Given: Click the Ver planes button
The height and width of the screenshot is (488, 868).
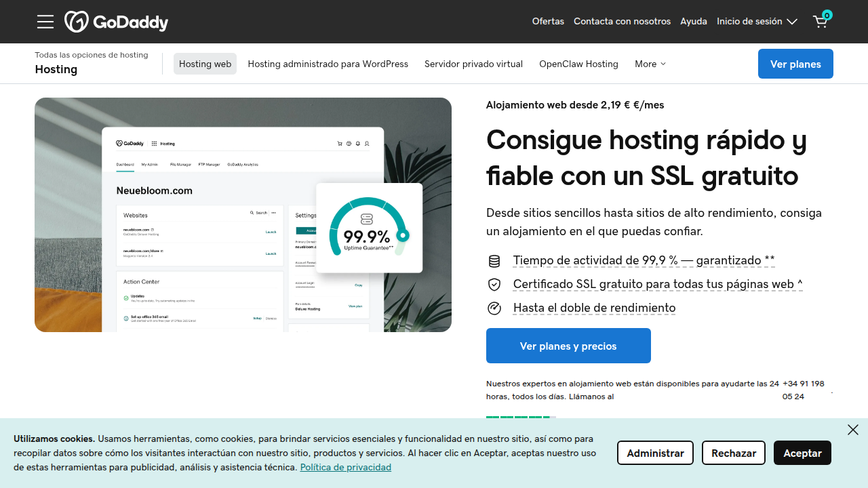Looking at the screenshot, I should [x=795, y=64].
